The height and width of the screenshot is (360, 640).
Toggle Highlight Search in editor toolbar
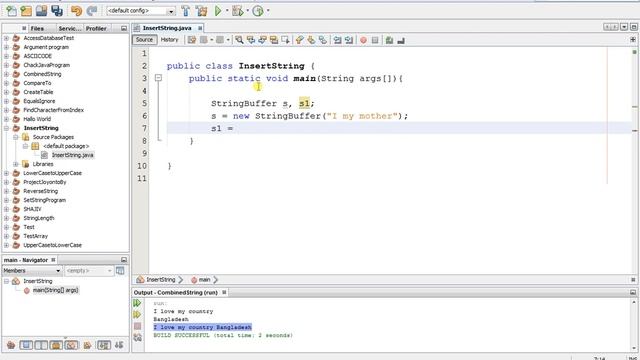coord(273,40)
